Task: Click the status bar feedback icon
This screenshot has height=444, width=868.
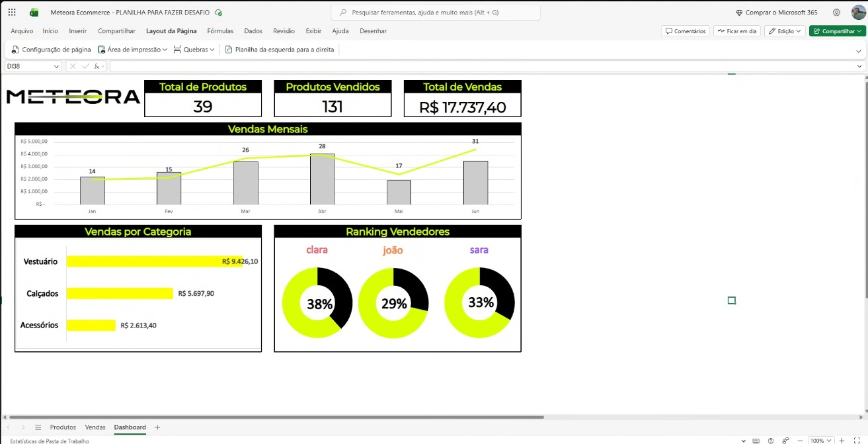Action: tap(785, 440)
